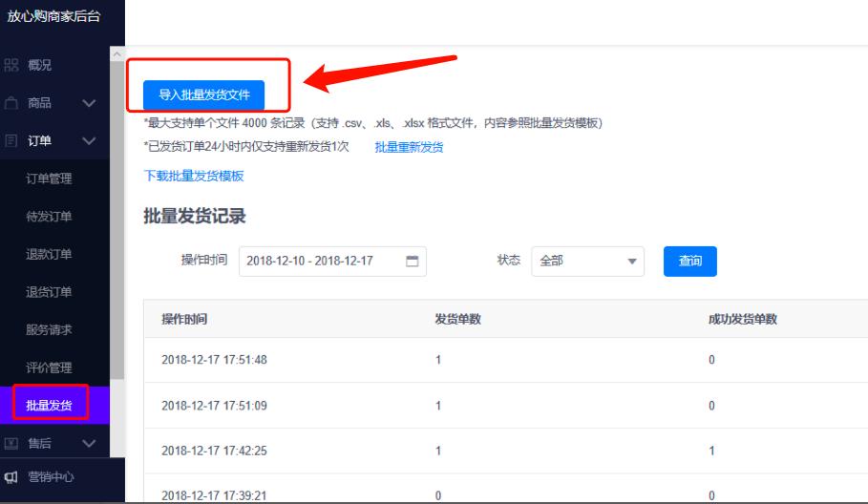Open 评价管理 submenu item
This screenshot has height=504, width=868.
pyautogui.click(x=49, y=367)
